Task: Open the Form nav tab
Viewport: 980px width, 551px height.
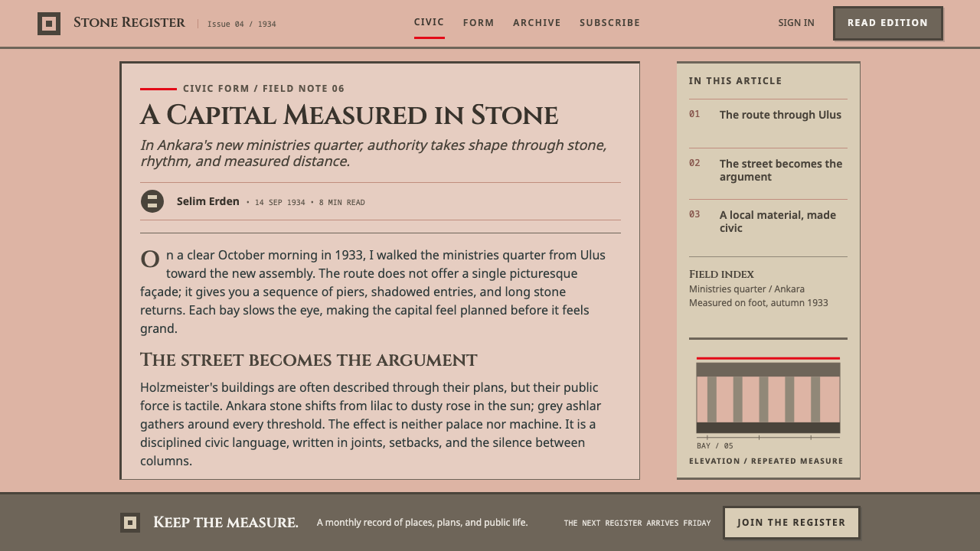Action: point(479,23)
